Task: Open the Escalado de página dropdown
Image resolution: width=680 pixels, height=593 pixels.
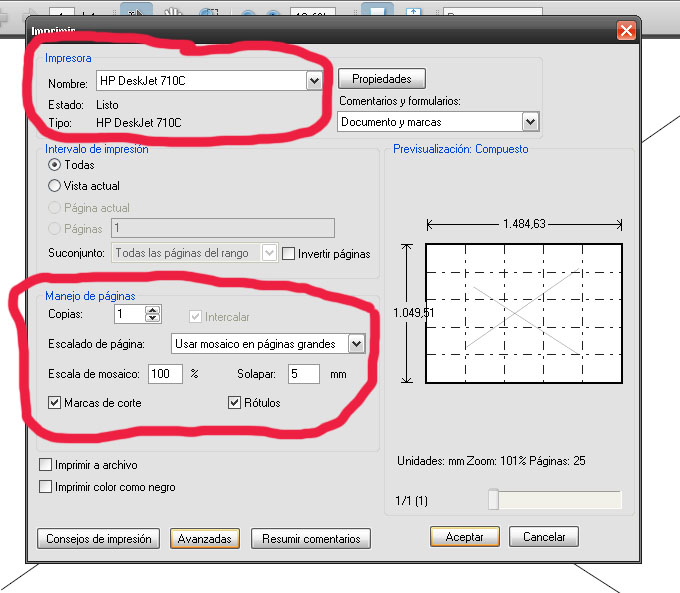Action: 355,344
